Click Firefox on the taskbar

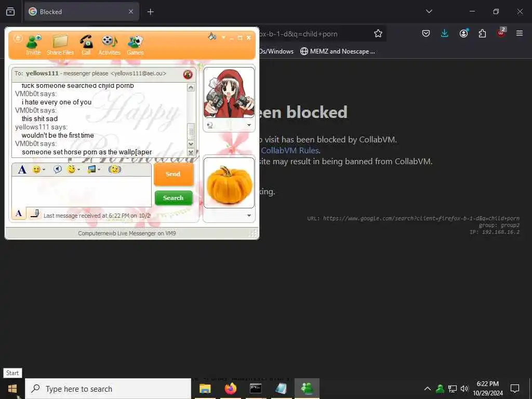click(230, 389)
